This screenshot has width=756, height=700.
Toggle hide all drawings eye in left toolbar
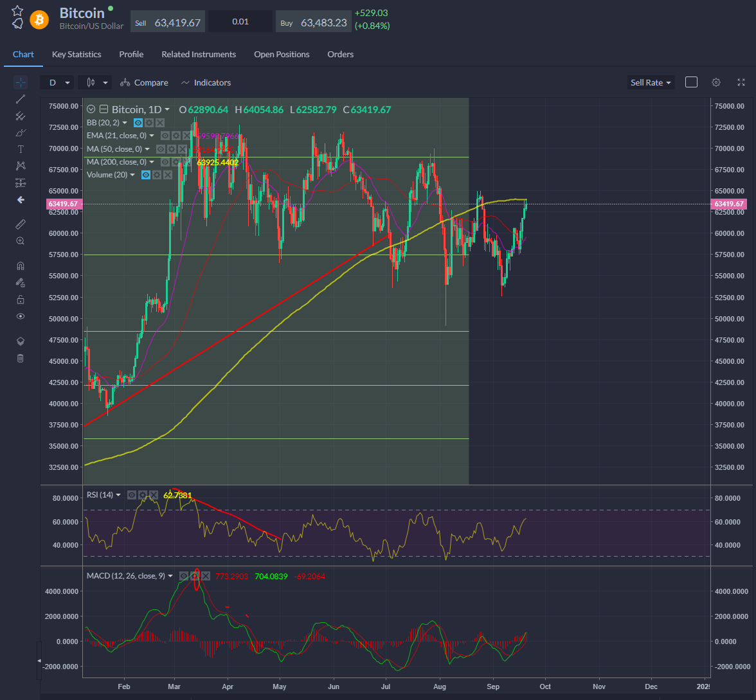coord(21,316)
